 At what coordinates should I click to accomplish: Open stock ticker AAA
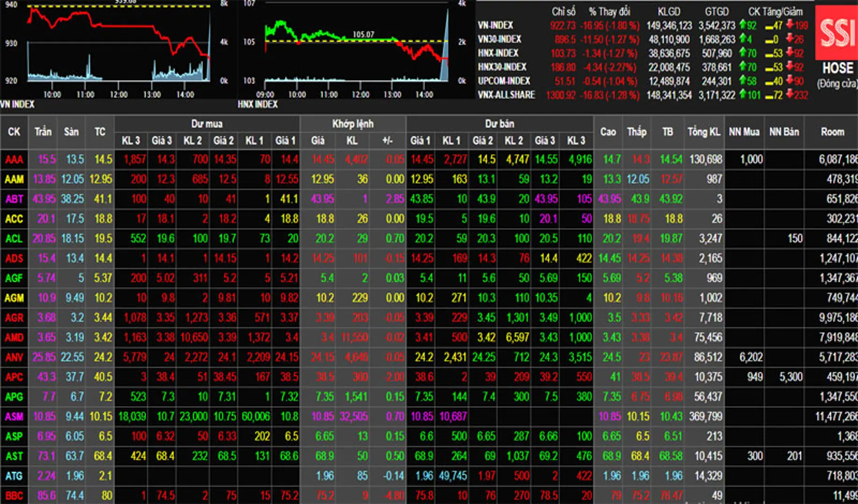click(14, 160)
